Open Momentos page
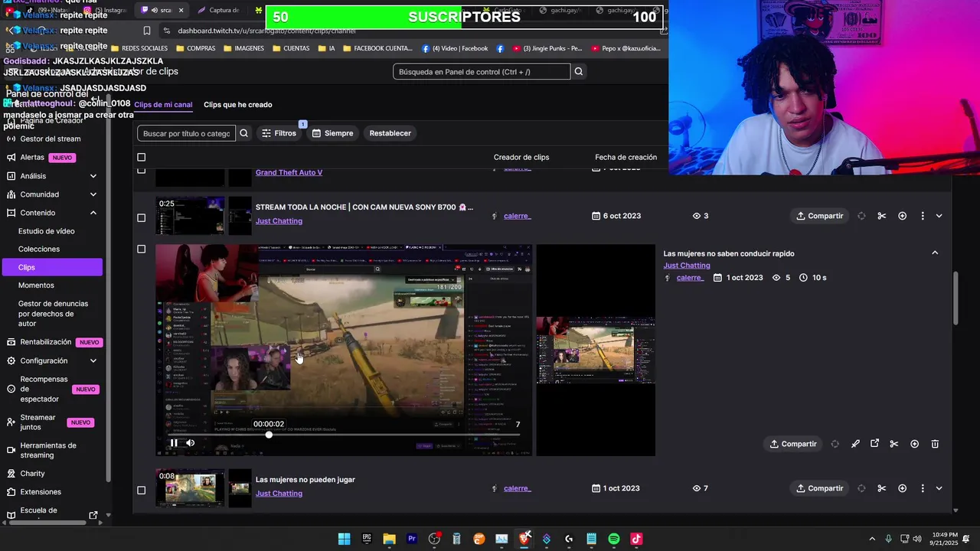The image size is (980, 551). point(36,285)
